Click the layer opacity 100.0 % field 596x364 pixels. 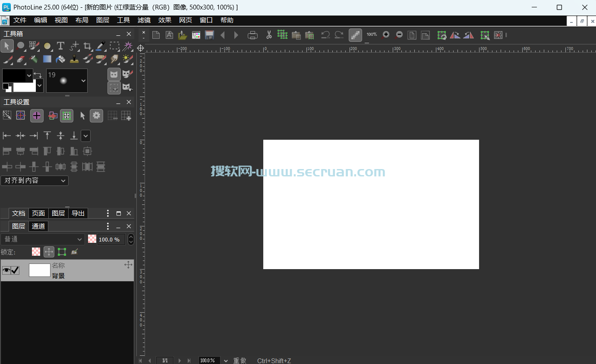coord(111,239)
